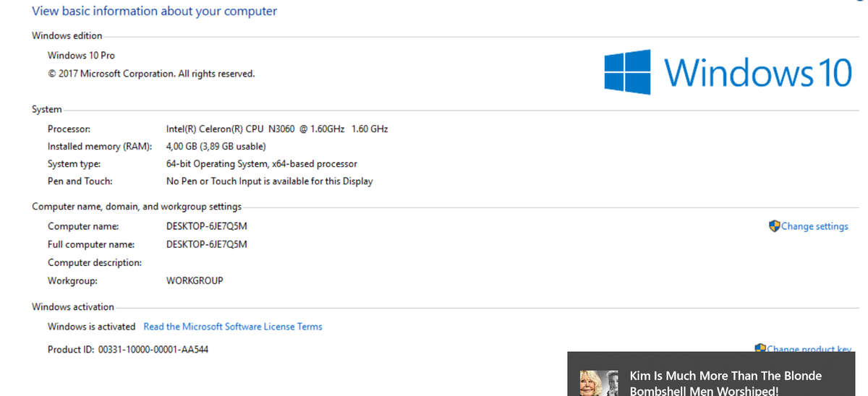Click the Product ID number text
The width and height of the screenshot is (868, 396).
point(153,349)
